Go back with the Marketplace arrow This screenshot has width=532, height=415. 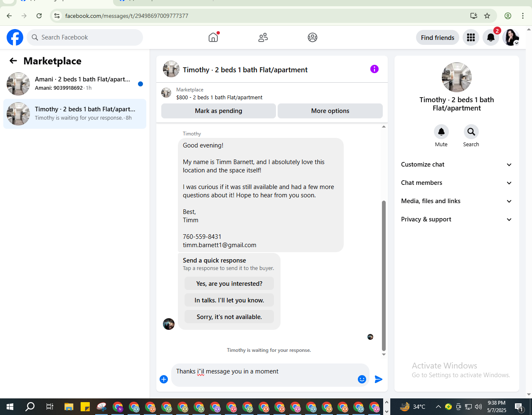pos(13,61)
